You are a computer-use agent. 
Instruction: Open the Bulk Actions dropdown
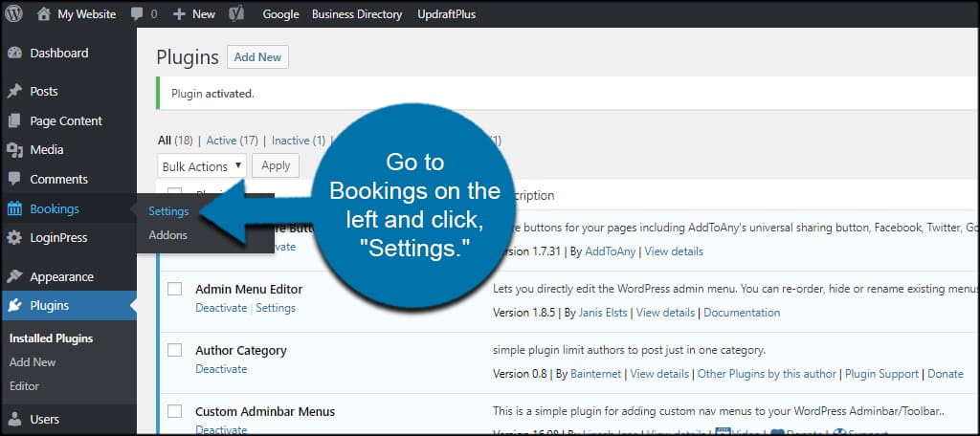tap(202, 165)
